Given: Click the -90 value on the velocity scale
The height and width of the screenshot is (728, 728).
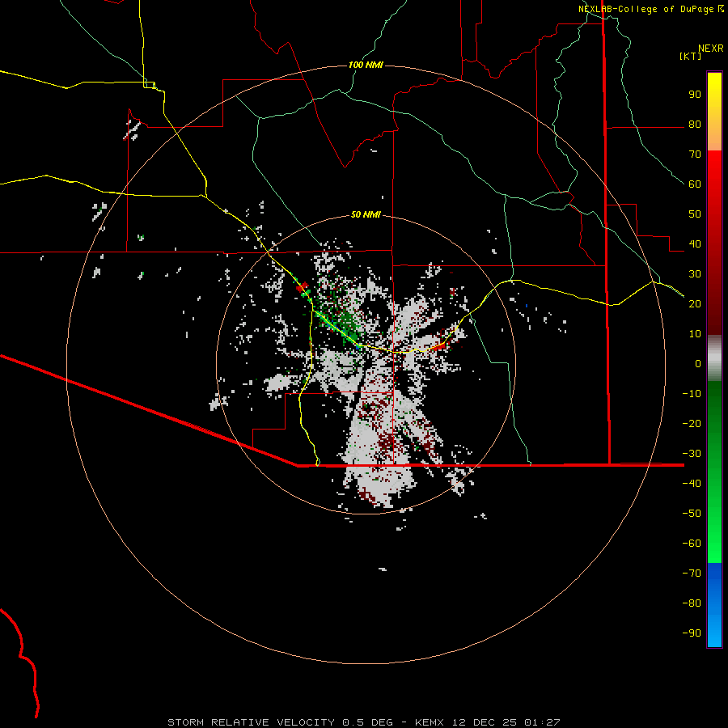Looking at the screenshot, I should coord(692,633).
